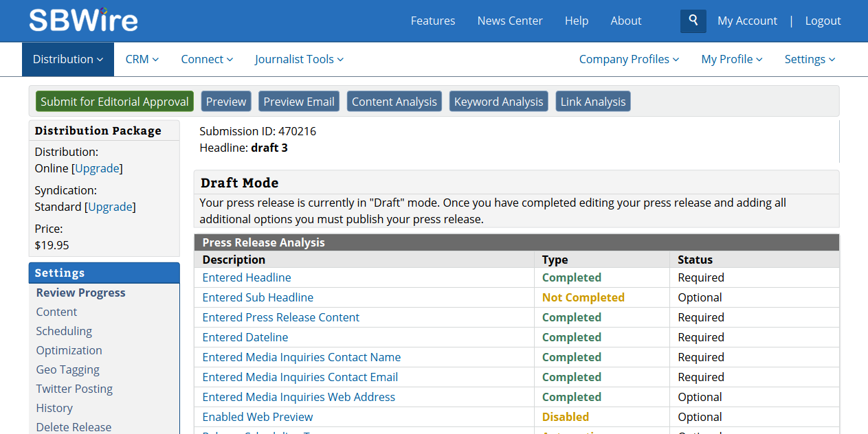
Task: Go to News Center
Action: (x=510, y=21)
